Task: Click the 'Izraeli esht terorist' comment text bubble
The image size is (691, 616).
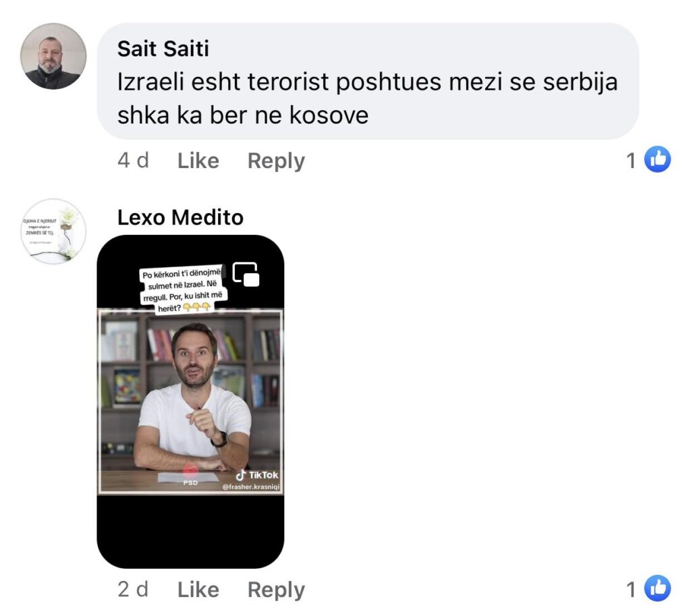Action: (x=368, y=82)
